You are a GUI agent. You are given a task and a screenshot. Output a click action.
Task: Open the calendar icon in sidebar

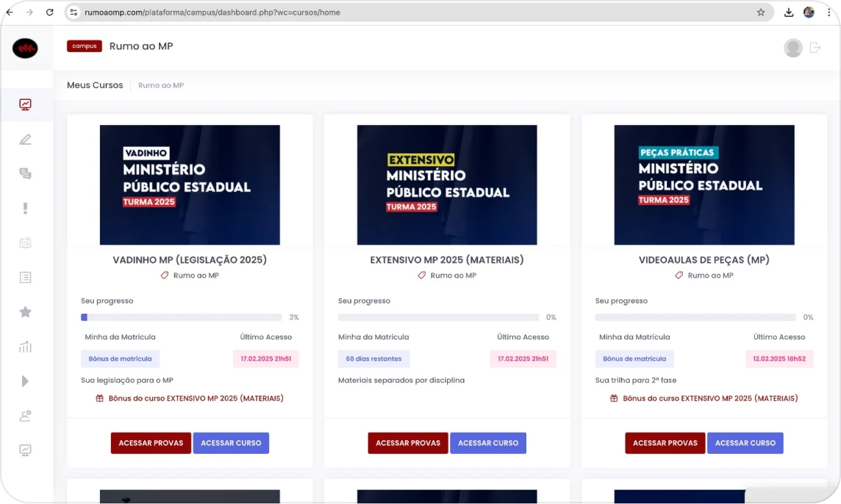coord(26,243)
